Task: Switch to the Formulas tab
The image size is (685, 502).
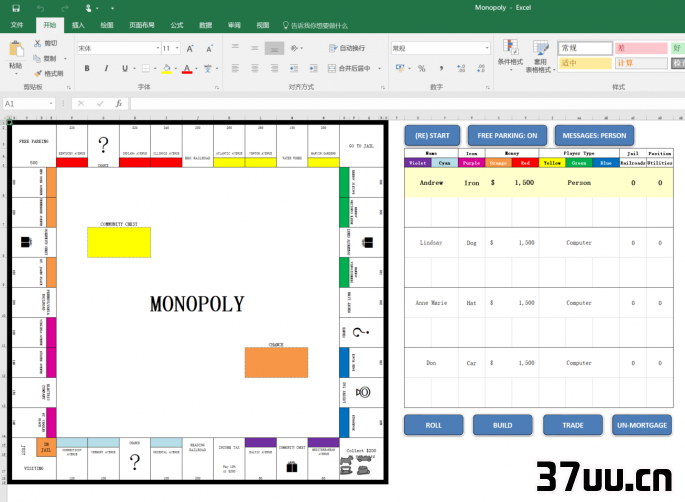Action: tap(177, 25)
